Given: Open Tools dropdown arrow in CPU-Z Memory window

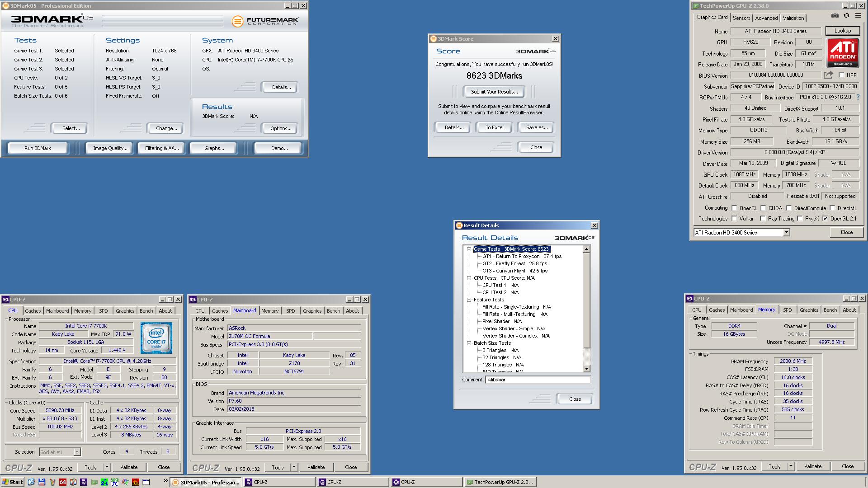Looking at the screenshot, I should 791,466.
